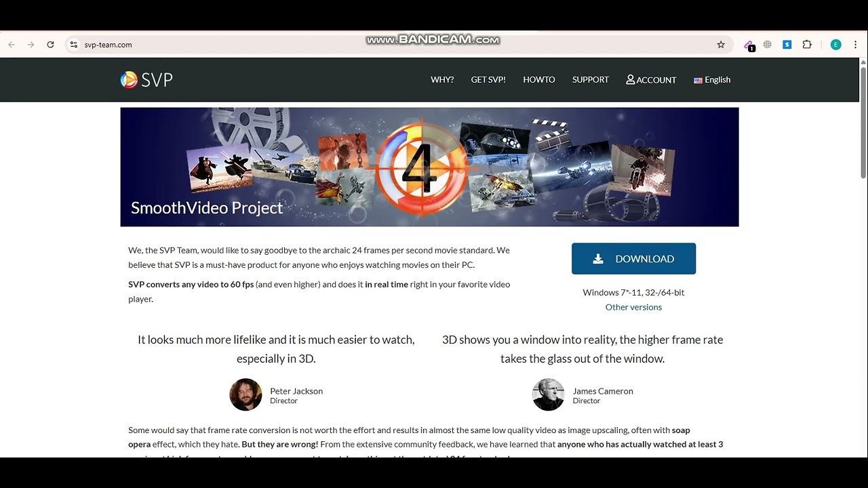Open the HOWTO menu item
Viewport: 868px width, 488px height.
coord(539,80)
